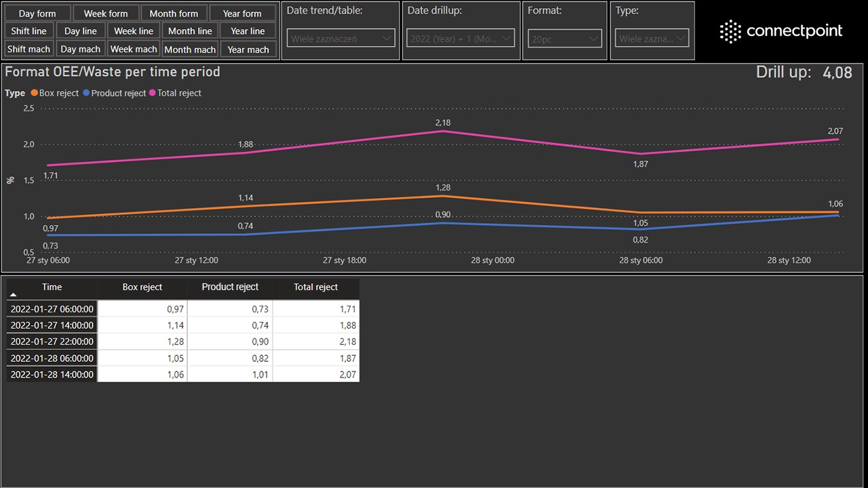Screen dimensions: 868x488
Task: Switch to Month line view
Action: coord(190,31)
